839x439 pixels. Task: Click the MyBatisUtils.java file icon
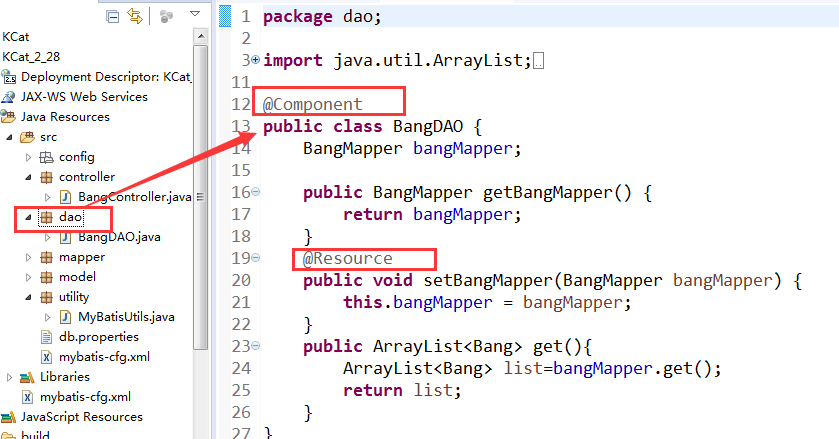click(65, 317)
